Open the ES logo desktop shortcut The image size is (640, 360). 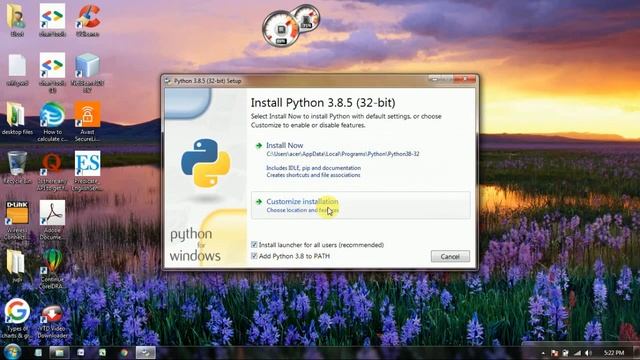pos(87,170)
